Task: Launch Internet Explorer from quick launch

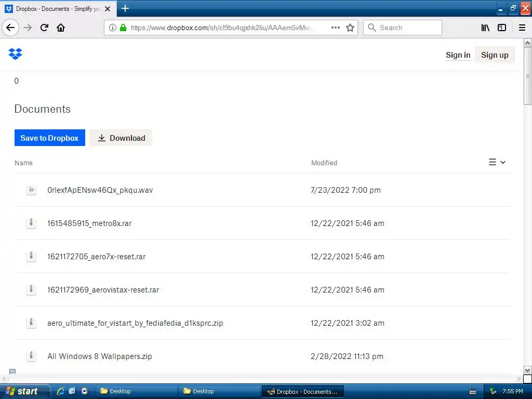Action: (x=61, y=391)
